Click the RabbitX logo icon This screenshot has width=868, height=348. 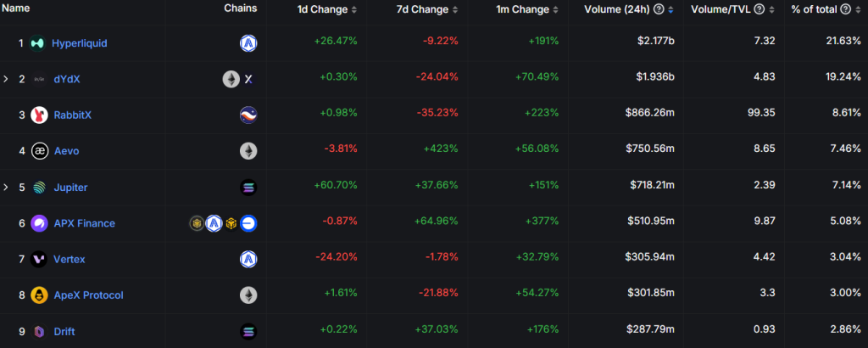(x=38, y=115)
